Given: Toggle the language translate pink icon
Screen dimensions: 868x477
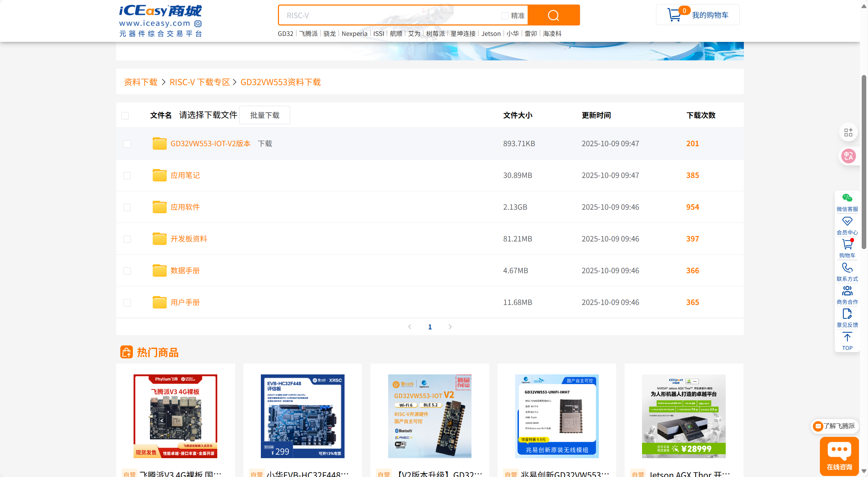Looking at the screenshot, I should (x=848, y=156).
